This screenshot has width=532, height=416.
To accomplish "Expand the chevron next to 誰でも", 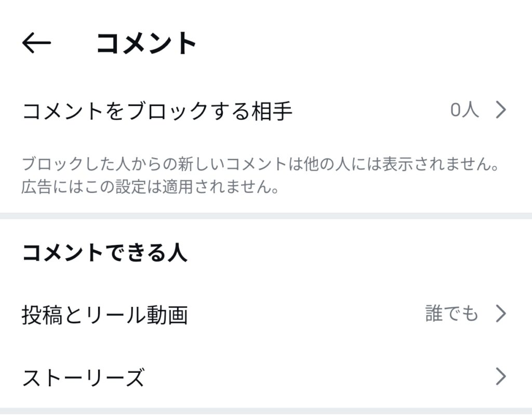I will coord(500,314).
